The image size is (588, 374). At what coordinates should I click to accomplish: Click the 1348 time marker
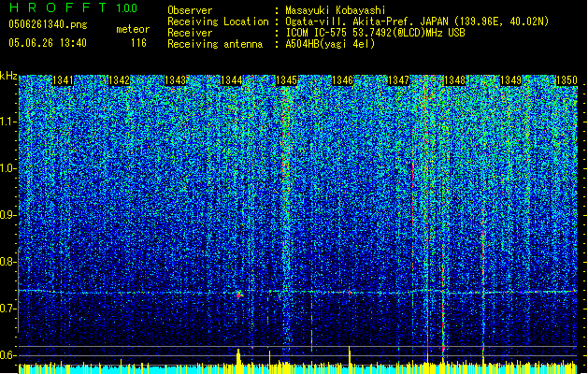click(x=454, y=80)
